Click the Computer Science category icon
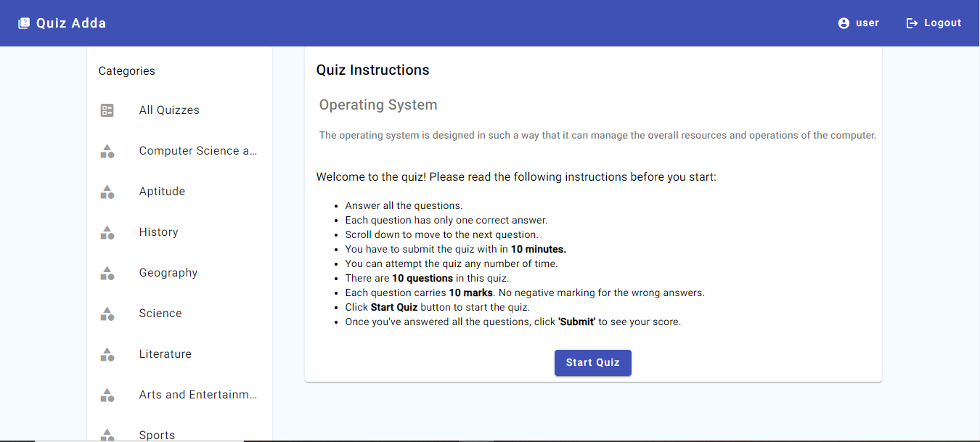 [x=107, y=151]
